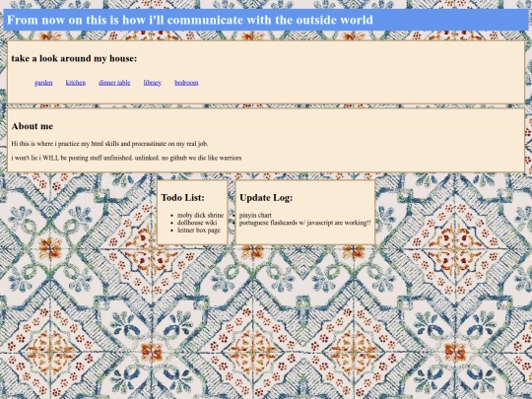Screen dimensions: 532x399
Task: Click the 'Todo List:' heading
Action: (182, 197)
